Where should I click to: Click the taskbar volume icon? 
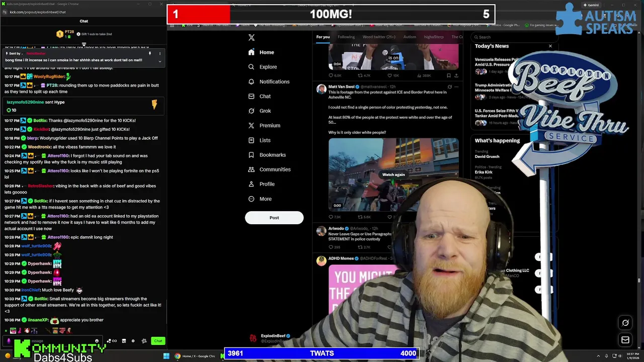pyautogui.click(x=621, y=356)
